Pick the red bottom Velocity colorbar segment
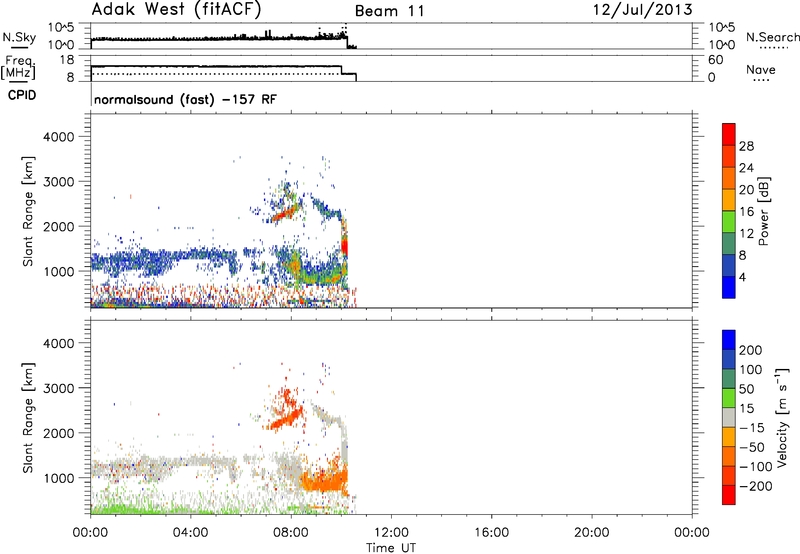 [x=729, y=495]
